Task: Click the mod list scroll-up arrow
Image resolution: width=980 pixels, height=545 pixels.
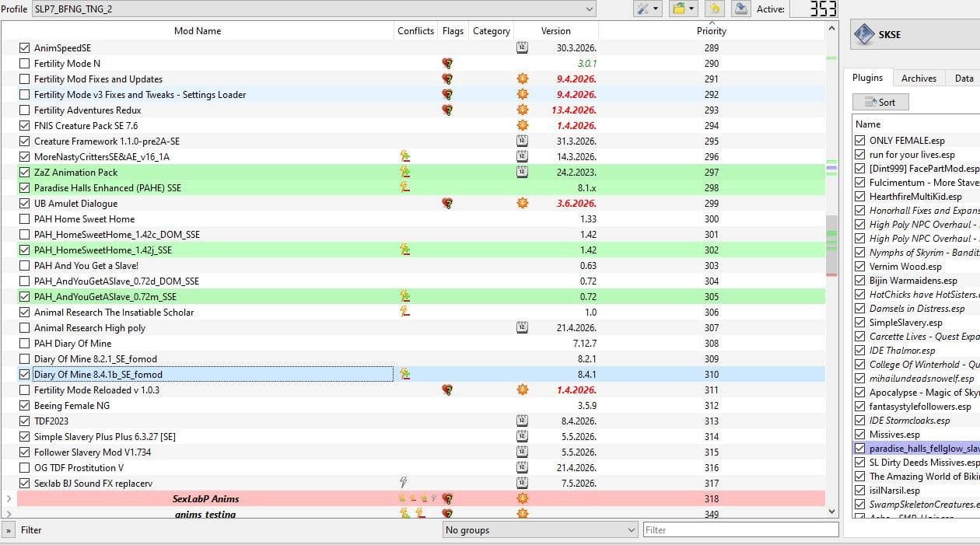Action: point(831,29)
